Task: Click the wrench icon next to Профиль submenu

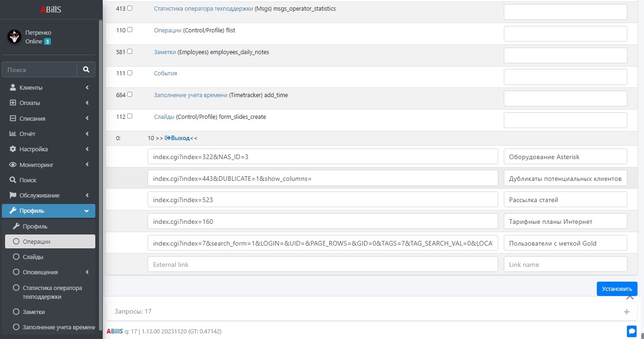Action: (16, 226)
